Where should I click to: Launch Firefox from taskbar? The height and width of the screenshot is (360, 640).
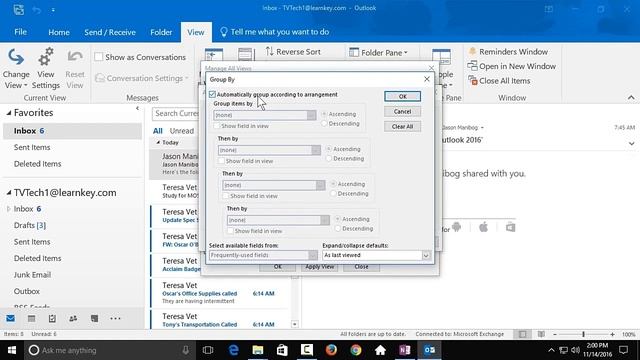pos(331,350)
